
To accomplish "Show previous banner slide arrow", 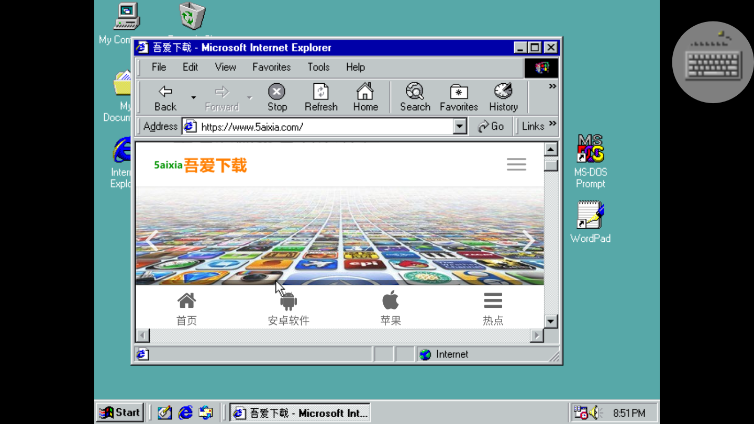I will click(152, 240).
